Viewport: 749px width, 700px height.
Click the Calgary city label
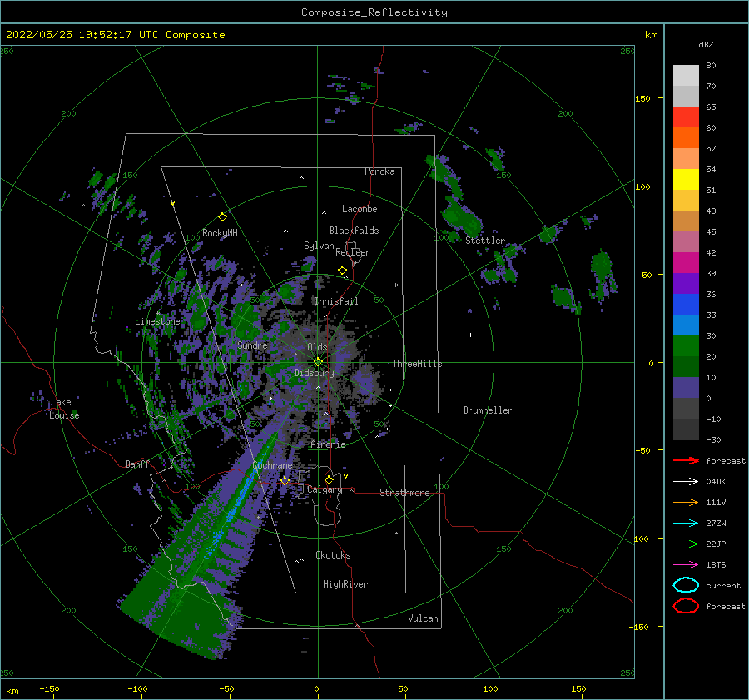tap(325, 489)
